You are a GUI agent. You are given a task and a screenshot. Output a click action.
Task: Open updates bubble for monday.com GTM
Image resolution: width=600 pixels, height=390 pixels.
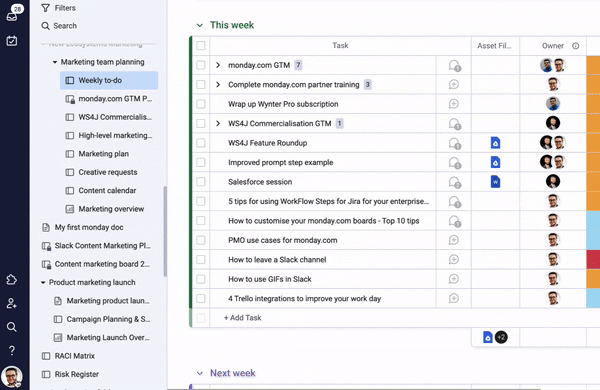[454, 66]
